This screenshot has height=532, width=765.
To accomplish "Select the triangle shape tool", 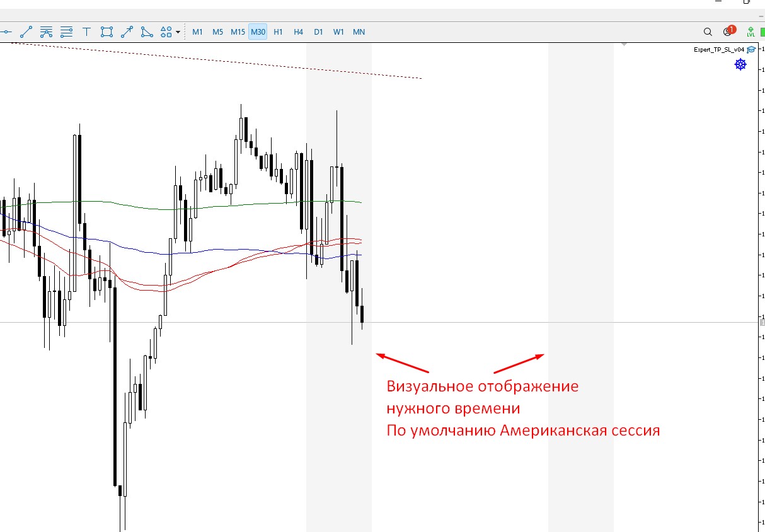I will tap(147, 32).
